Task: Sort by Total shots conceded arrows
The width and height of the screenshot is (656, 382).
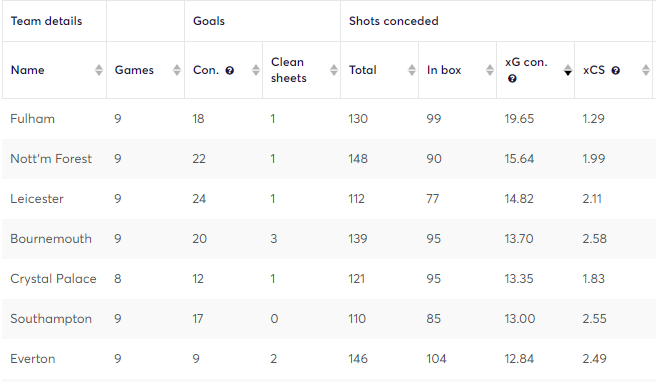Action: coord(412,70)
